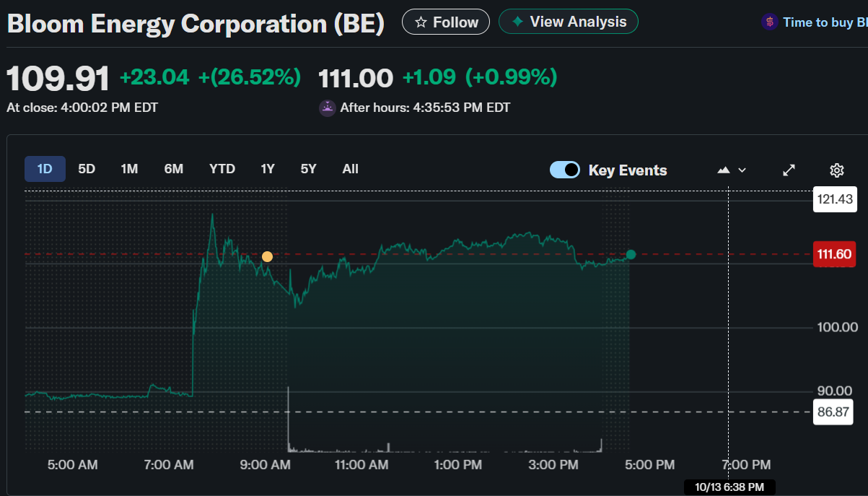Image resolution: width=868 pixels, height=496 pixels.
Task: Toggle the Key Events switch
Action: pos(564,170)
